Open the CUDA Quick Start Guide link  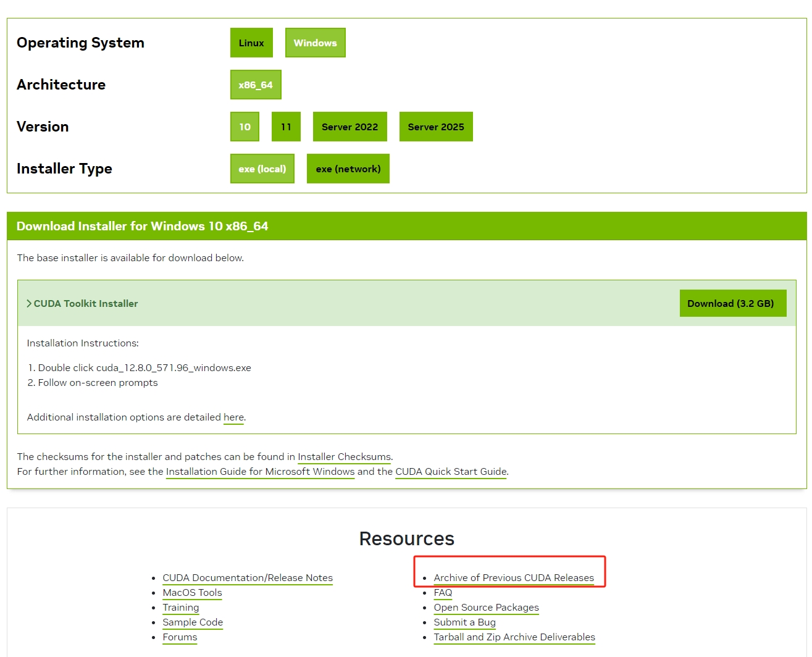point(451,472)
